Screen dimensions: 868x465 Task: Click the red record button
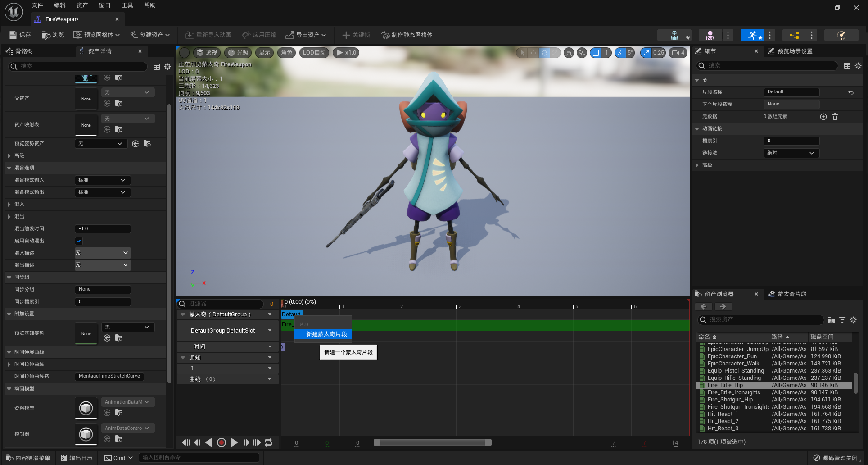tap(221, 442)
